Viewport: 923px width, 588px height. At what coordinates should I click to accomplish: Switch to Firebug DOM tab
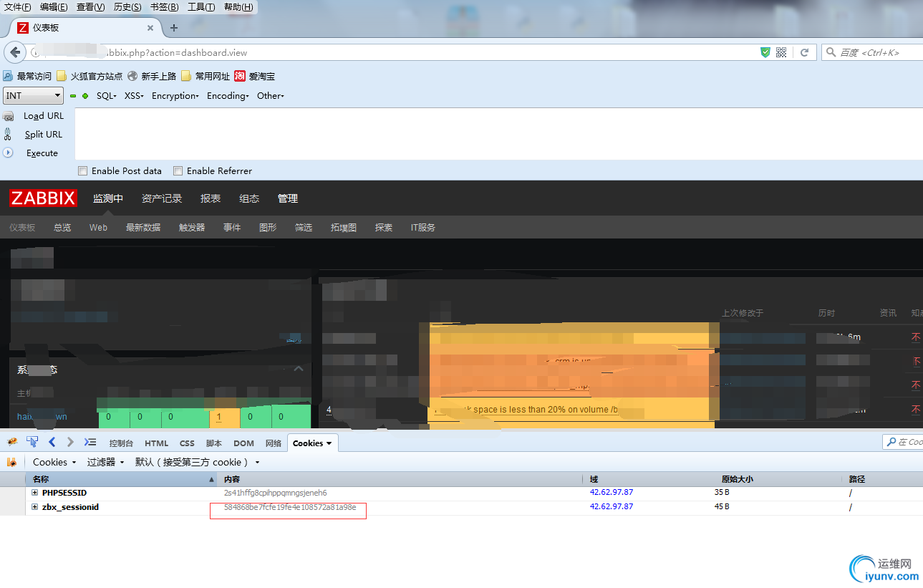tap(243, 443)
